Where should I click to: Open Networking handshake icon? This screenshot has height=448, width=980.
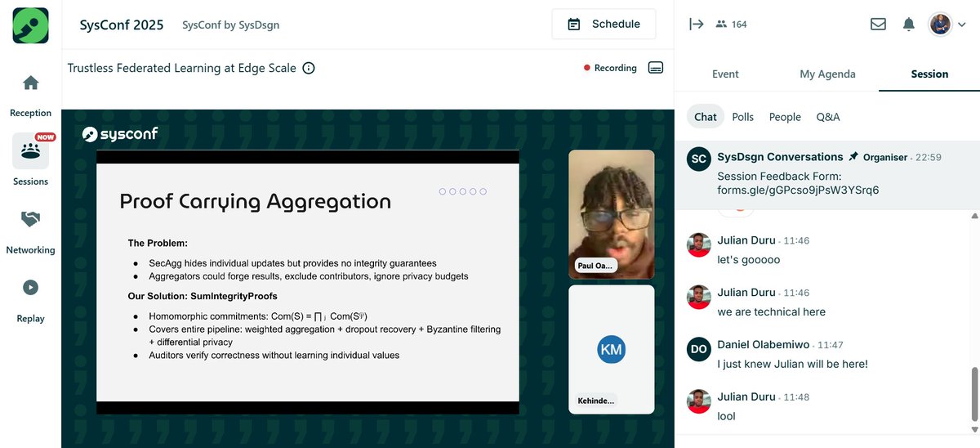30,219
